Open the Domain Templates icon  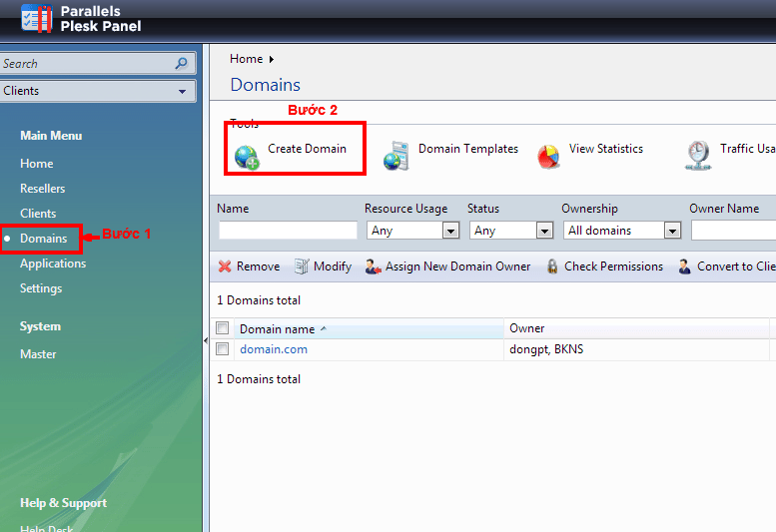396,156
